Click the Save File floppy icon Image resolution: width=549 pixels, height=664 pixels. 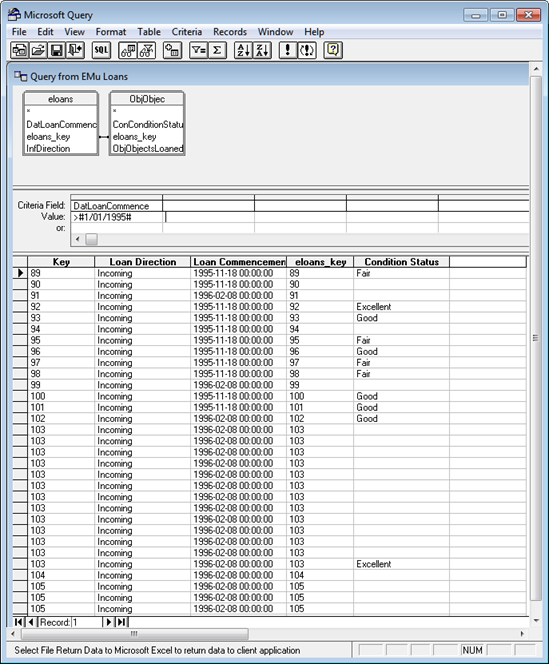point(57,50)
